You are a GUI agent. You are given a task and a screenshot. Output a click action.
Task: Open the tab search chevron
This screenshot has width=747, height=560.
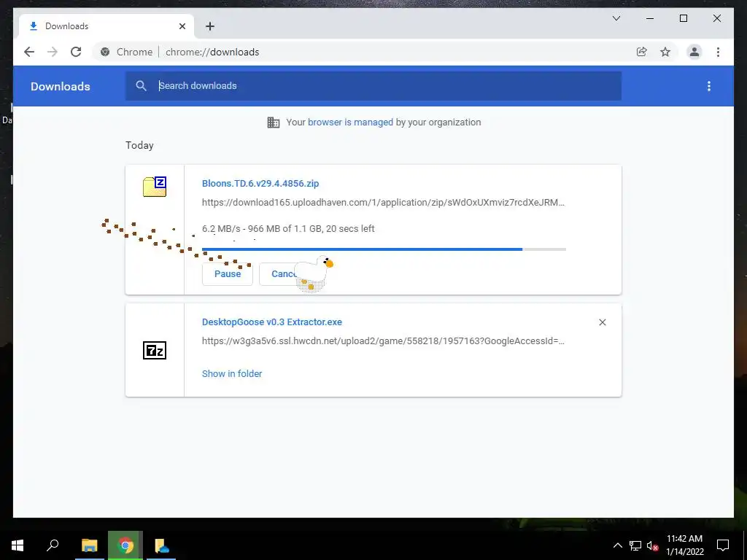pyautogui.click(x=616, y=18)
